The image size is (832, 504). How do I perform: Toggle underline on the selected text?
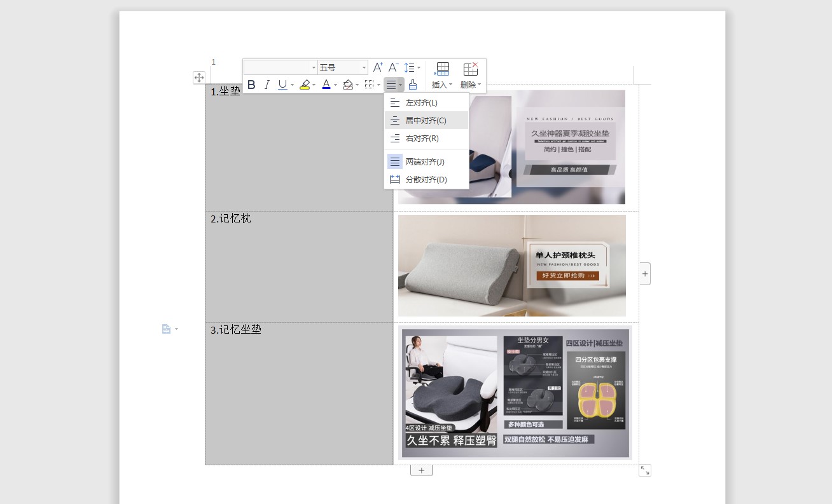click(281, 85)
